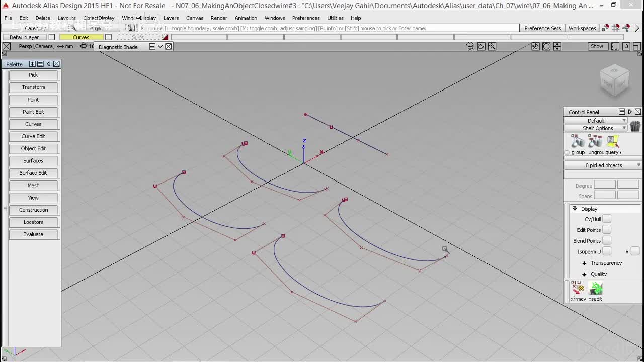Toggle the DefaultLayer visibility box
Image resolution: width=644 pixels, height=362 pixels.
coord(51,37)
